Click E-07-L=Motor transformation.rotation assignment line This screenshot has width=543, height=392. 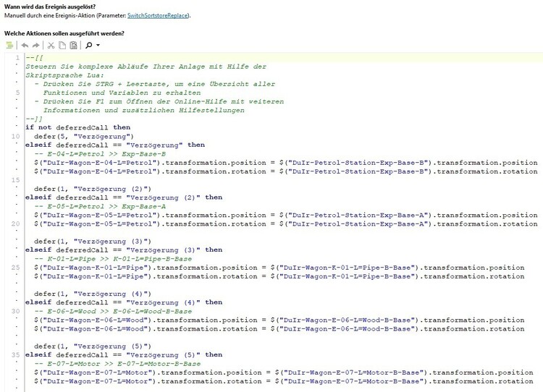(x=284, y=381)
